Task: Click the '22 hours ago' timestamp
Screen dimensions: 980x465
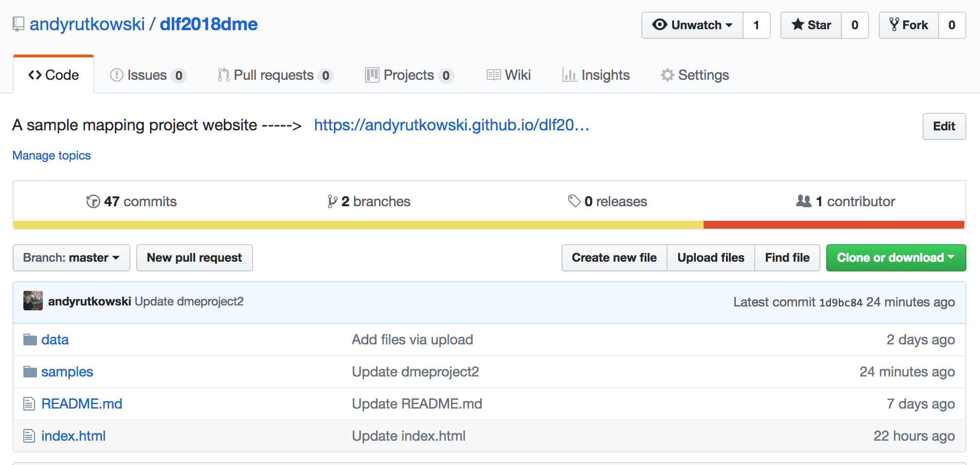Action: pyautogui.click(x=914, y=436)
